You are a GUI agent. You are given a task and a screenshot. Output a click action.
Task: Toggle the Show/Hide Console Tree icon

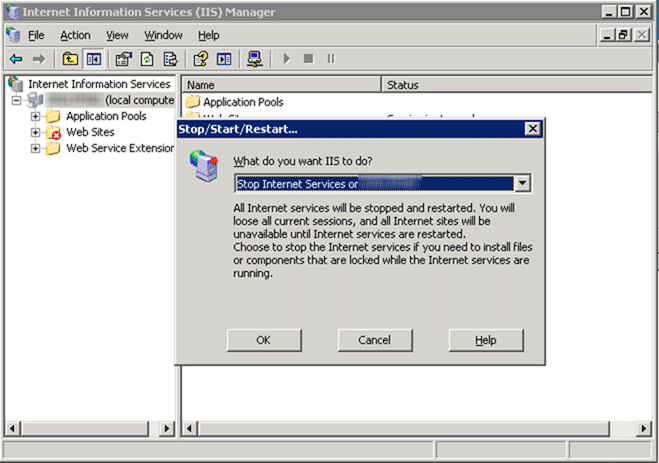click(93, 59)
